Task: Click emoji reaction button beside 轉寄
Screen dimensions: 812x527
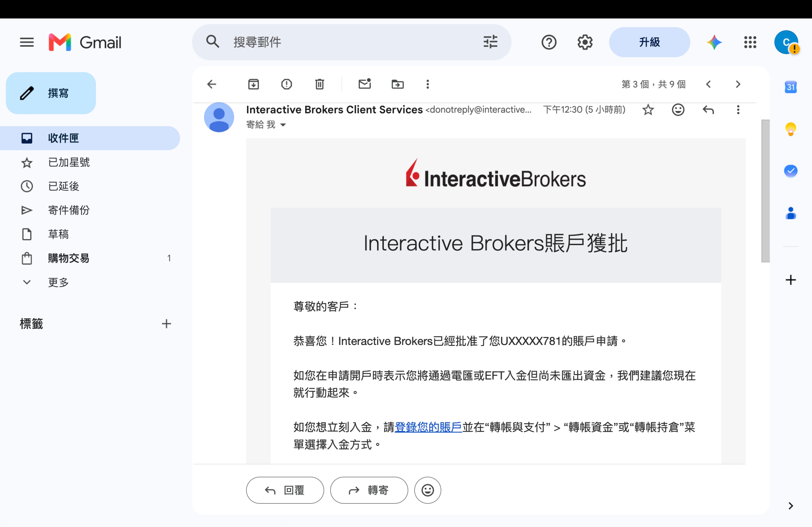Action: pyautogui.click(x=427, y=490)
